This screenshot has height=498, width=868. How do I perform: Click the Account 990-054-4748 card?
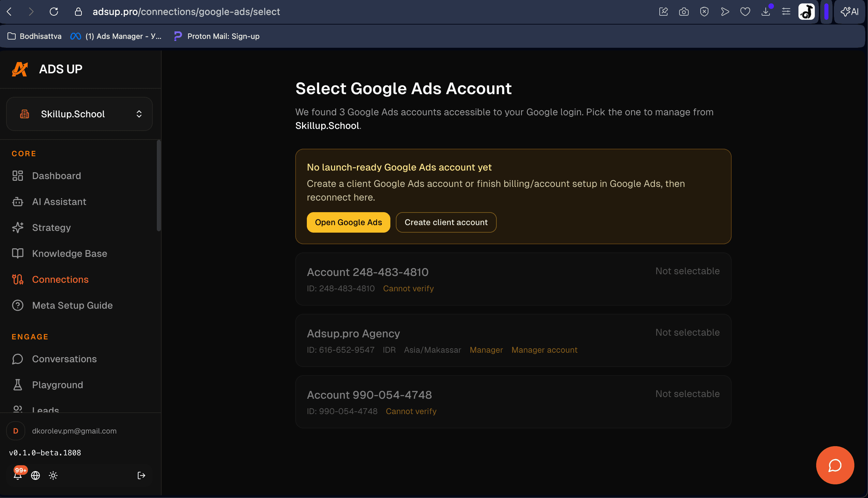coord(513,402)
